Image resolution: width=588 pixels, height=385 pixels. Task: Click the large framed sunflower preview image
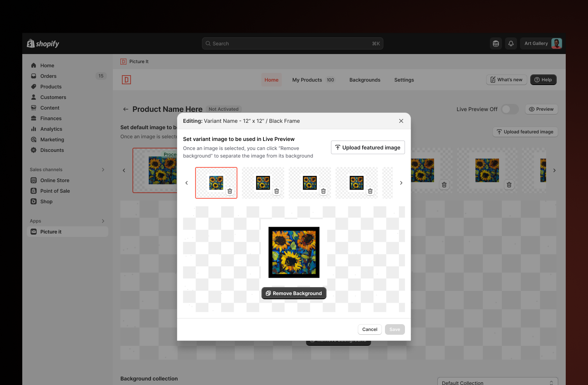(294, 252)
